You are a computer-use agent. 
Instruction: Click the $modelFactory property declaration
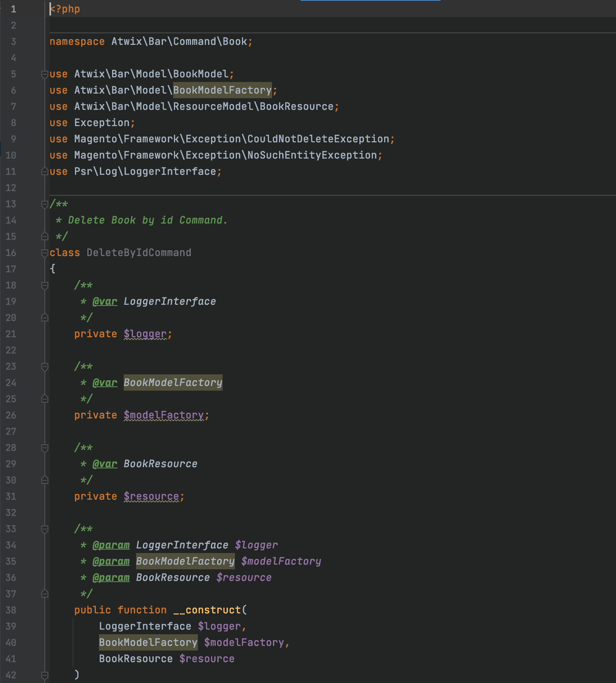coord(163,415)
